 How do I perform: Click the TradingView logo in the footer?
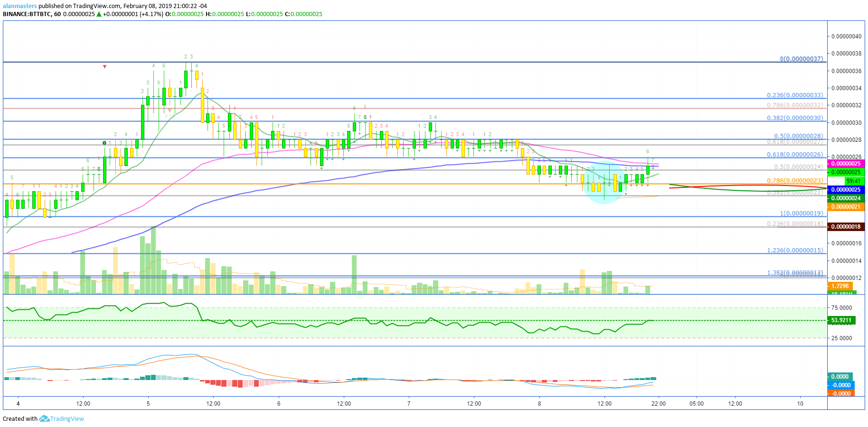pos(62,418)
